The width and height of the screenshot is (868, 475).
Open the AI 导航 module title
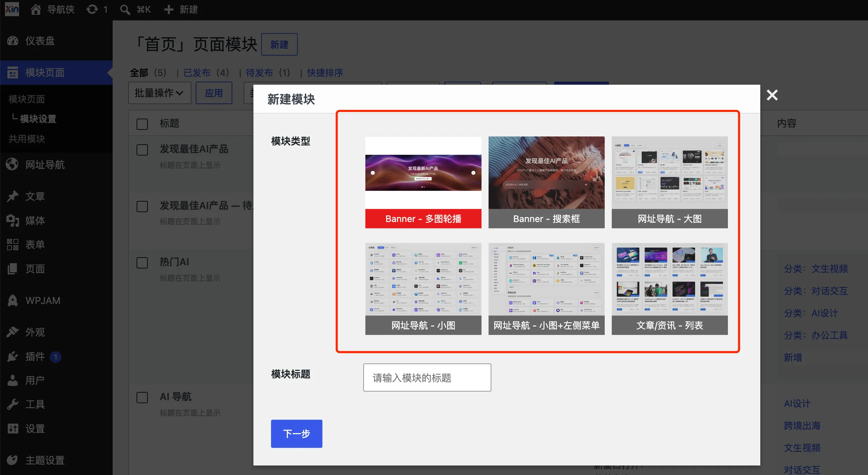click(x=176, y=397)
